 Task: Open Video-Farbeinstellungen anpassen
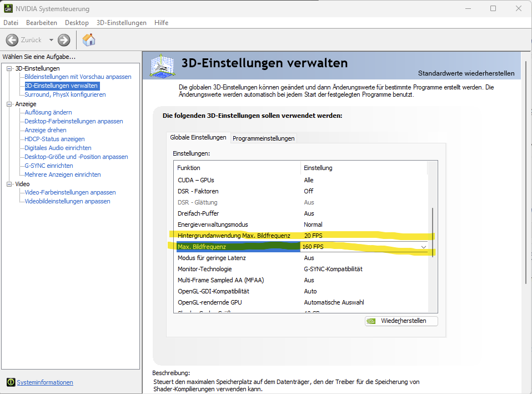pos(70,192)
